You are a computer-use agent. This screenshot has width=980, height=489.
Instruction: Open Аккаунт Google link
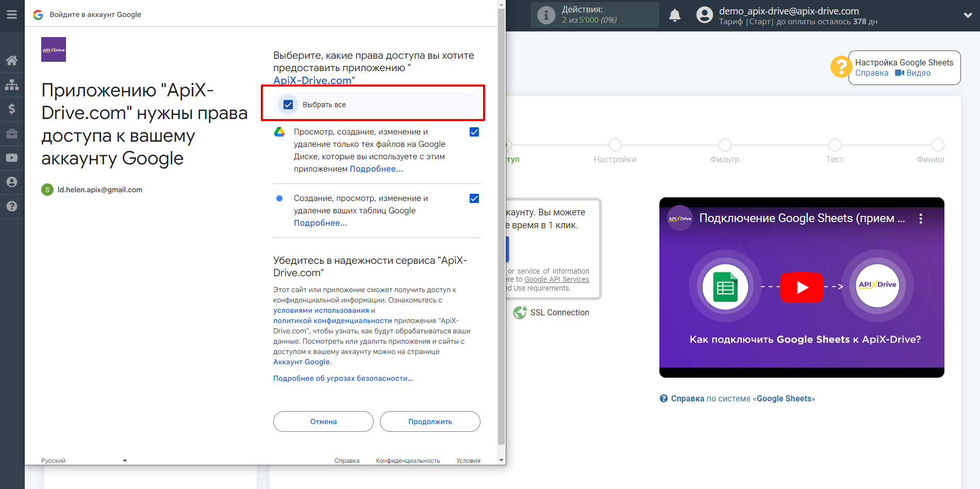[302, 362]
